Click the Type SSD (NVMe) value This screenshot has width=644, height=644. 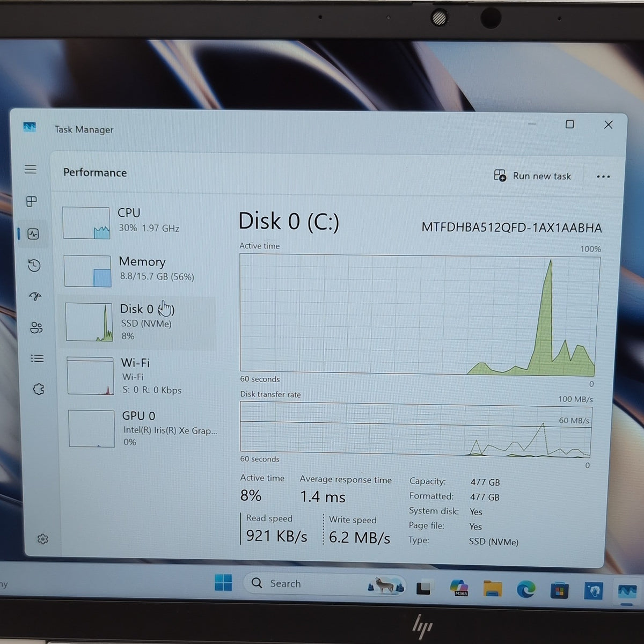493,542
